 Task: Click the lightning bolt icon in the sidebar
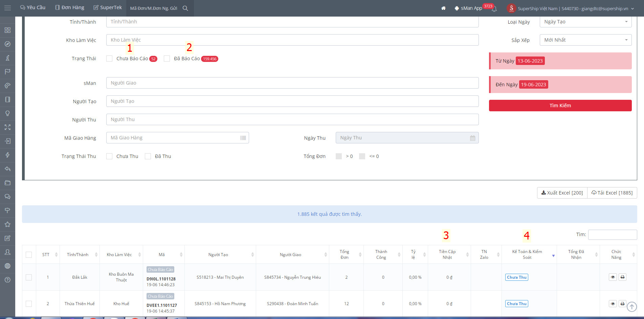pyautogui.click(x=7, y=155)
